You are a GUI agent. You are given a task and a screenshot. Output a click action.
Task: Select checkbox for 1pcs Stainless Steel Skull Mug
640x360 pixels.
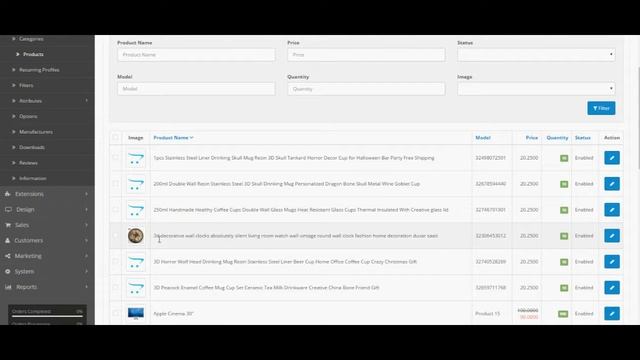pos(116,158)
